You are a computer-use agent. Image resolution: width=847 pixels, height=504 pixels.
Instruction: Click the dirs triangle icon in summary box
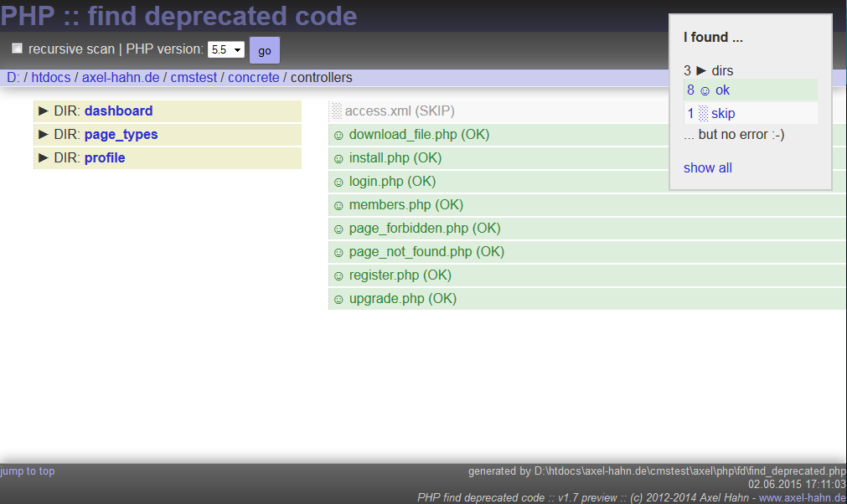click(x=701, y=70)
